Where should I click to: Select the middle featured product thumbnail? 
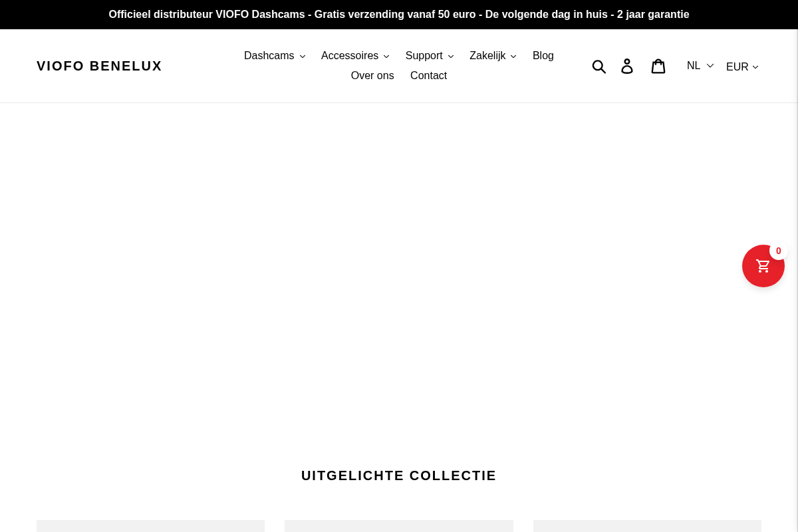coord(399,527)
